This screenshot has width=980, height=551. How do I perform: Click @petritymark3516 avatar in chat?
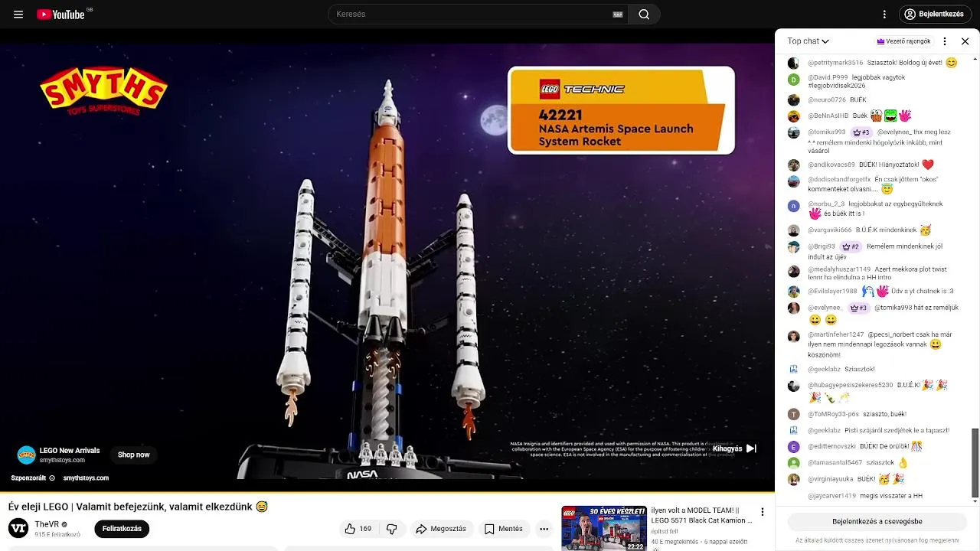click(x=793, y=64)
